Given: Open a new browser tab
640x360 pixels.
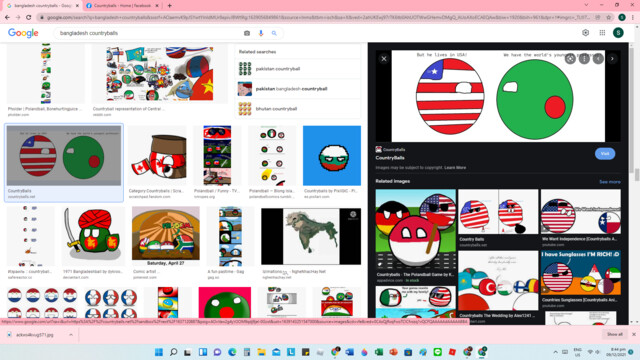Looking at the screenshot, I should [169, 6].
